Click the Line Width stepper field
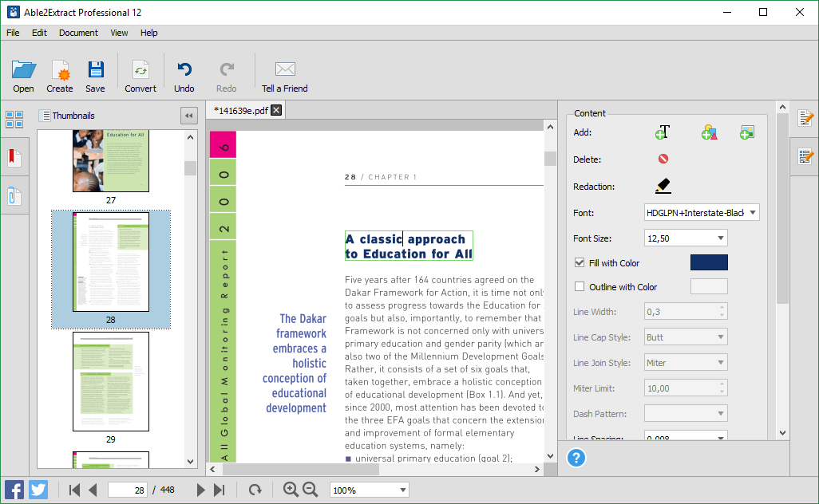819x504 pixels. [685, 312]
